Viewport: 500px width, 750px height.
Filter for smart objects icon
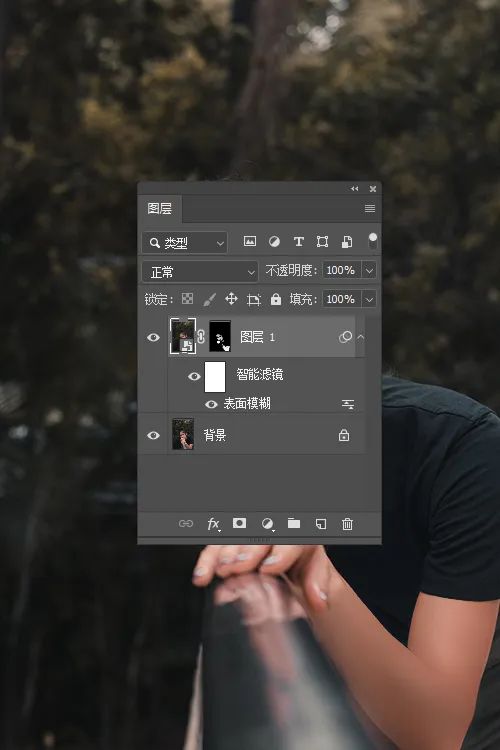347,242
